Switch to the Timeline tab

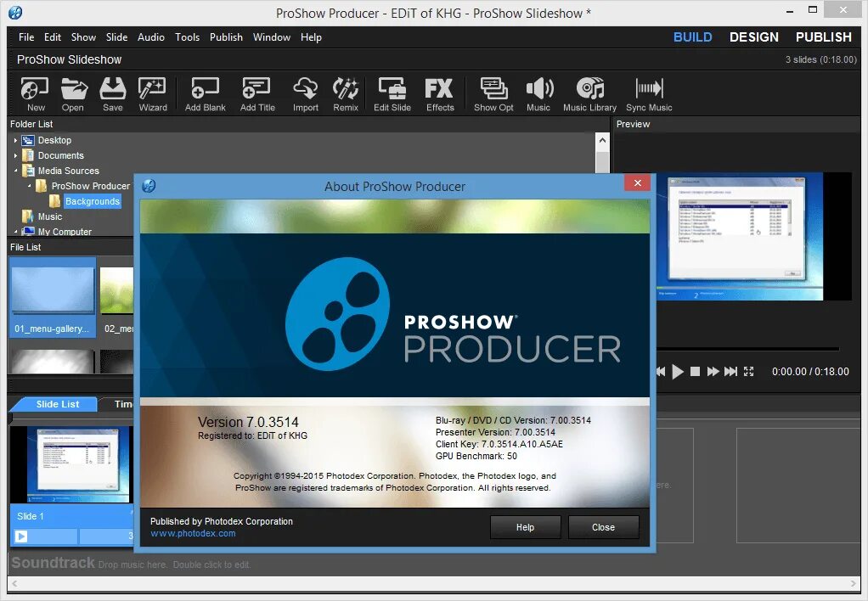(121, 403)
